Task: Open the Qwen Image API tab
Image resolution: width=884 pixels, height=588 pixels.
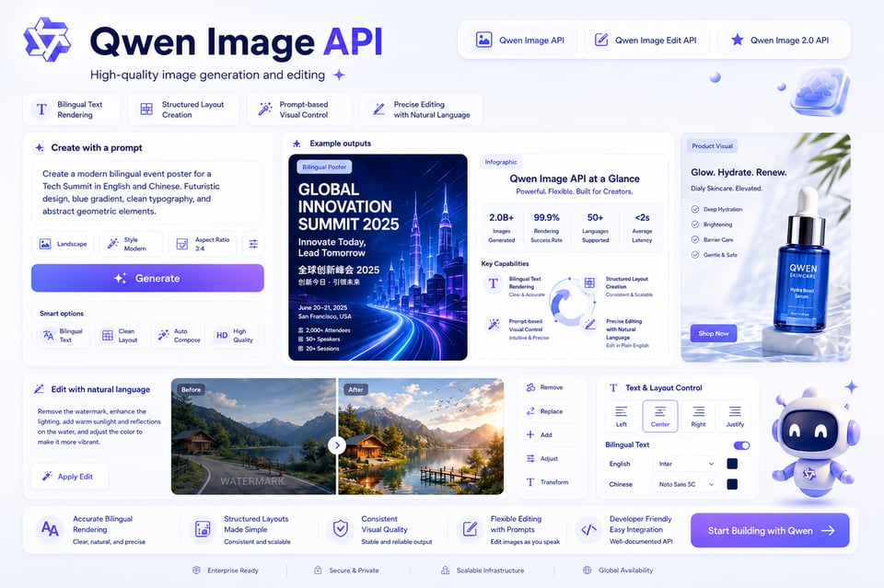Action: 519,40
